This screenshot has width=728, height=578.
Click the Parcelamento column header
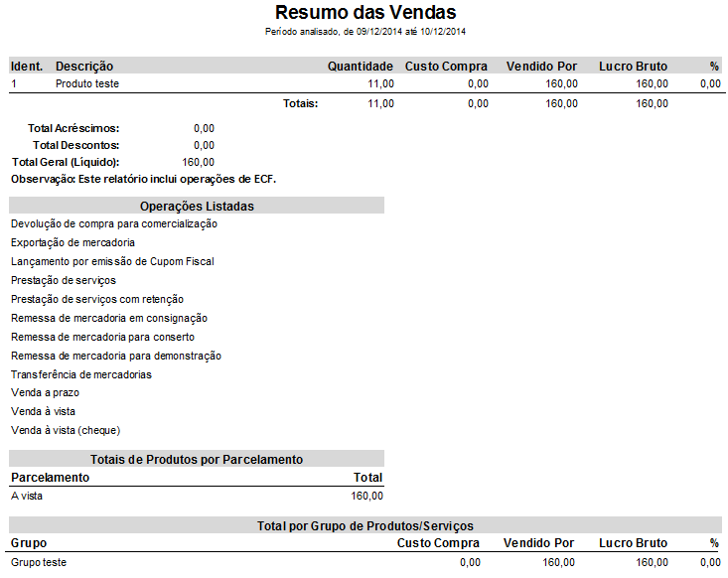[50, 478]
